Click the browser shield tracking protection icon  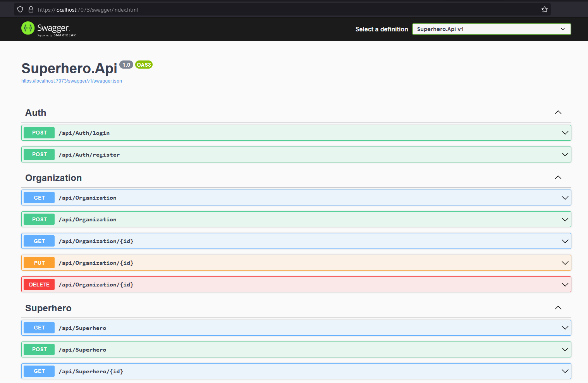[20, 9]
